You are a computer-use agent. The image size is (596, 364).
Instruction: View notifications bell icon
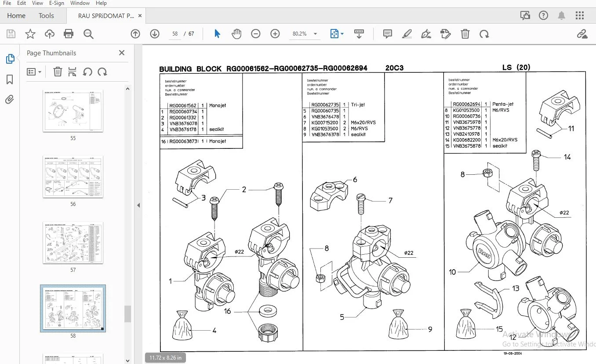(562, 15)
